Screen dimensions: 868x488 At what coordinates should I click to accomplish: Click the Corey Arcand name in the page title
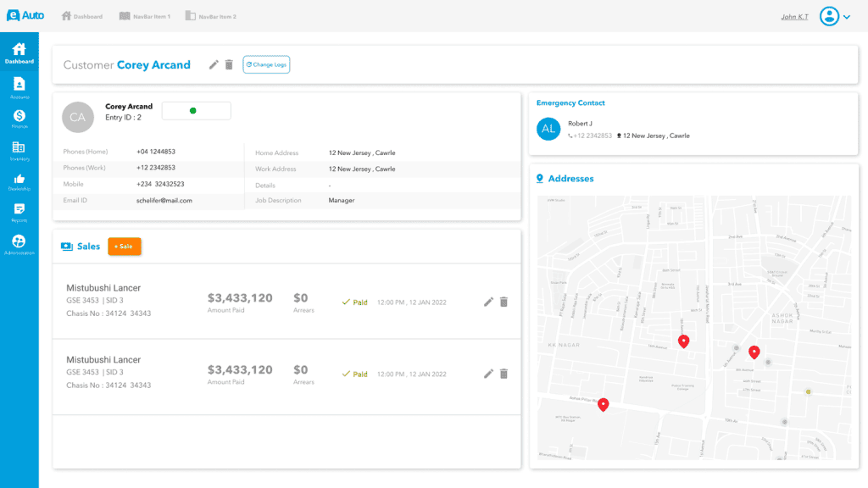[153, 64]
